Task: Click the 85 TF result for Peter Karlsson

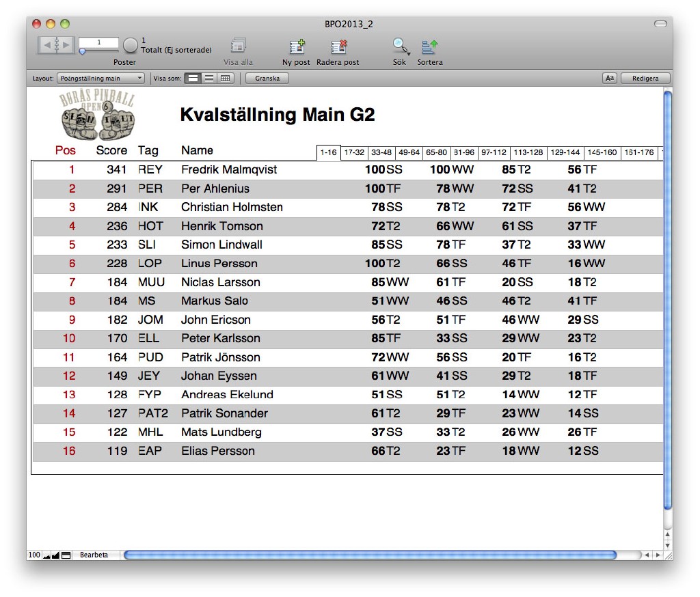Action: click(386, 339)
